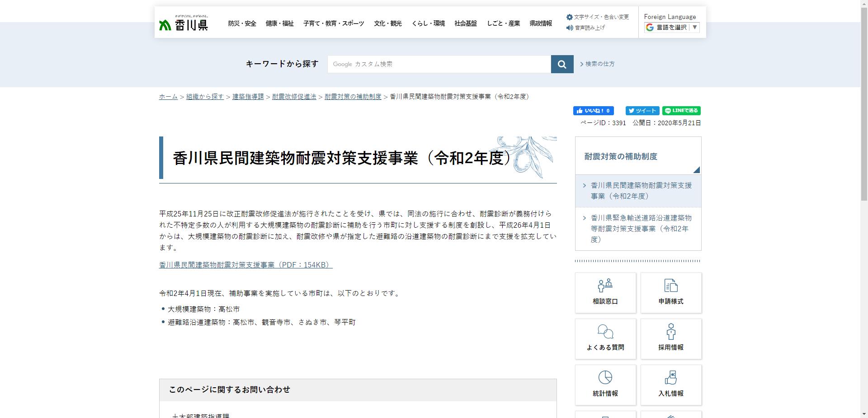868x418 pixels.
Task: Open the 申請様式 application forms icon tile
Action: tap(670, 293)
